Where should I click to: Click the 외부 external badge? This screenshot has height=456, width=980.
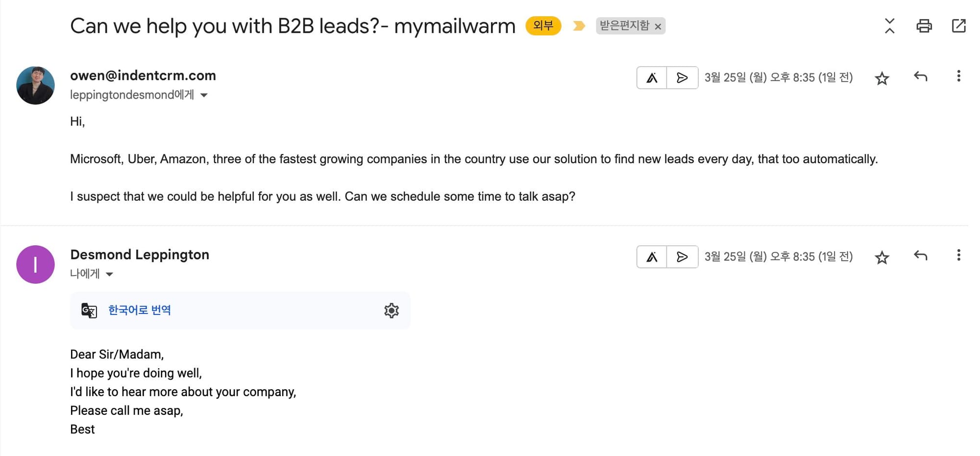(543, 25)
